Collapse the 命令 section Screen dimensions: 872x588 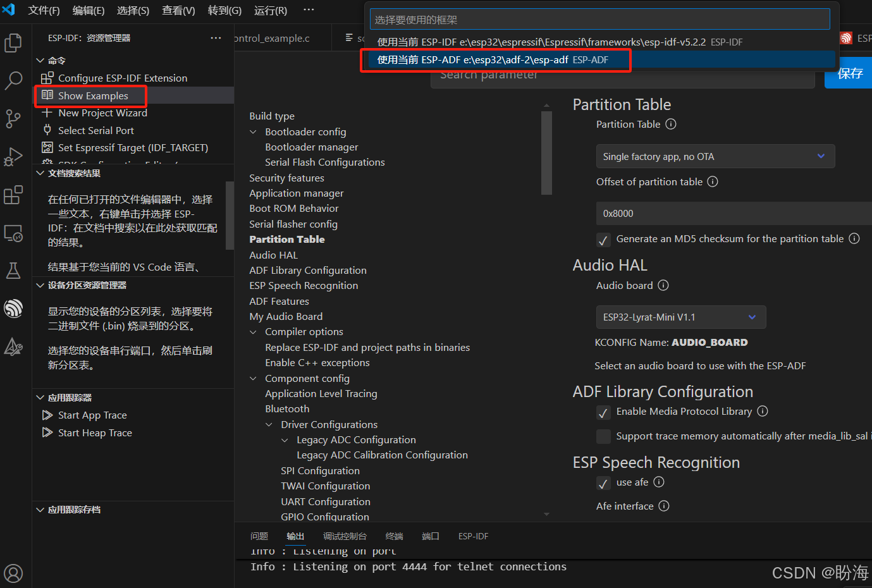click(x=40, y=60)
